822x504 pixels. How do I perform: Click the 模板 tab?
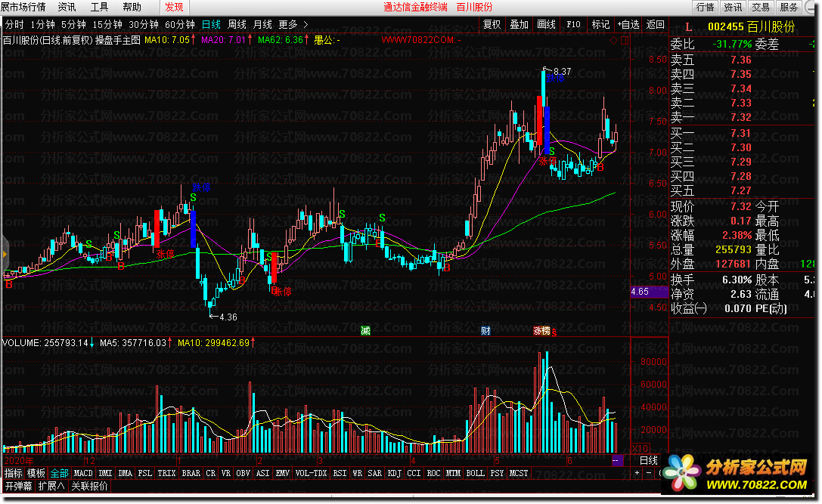click(36, 473)
